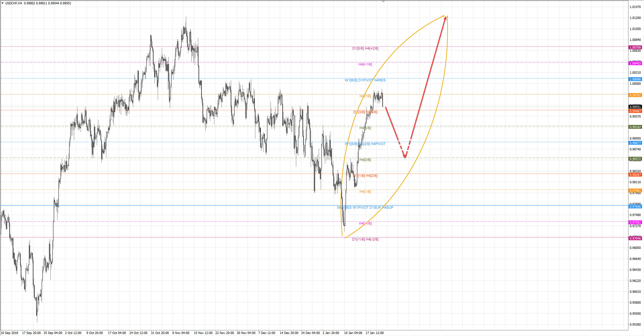Screen dimensions: 644x336
Task: Click the blue 0.97656 price tag
Action: 635,207
